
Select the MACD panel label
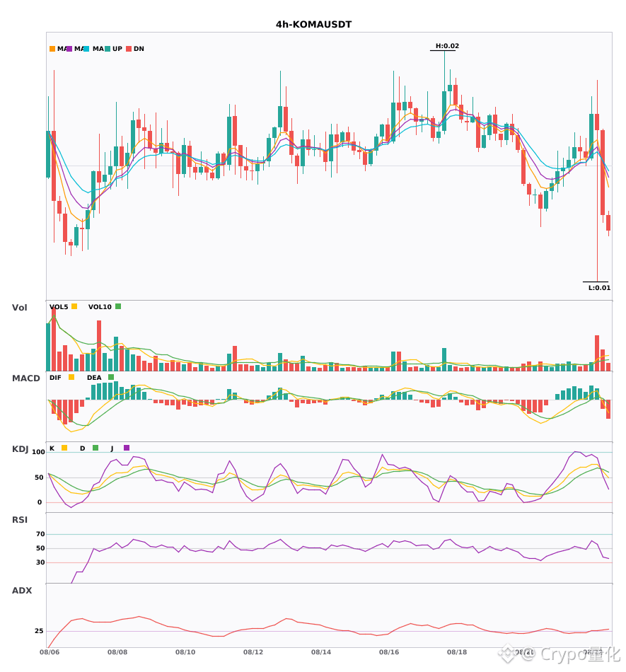point(25,378)
